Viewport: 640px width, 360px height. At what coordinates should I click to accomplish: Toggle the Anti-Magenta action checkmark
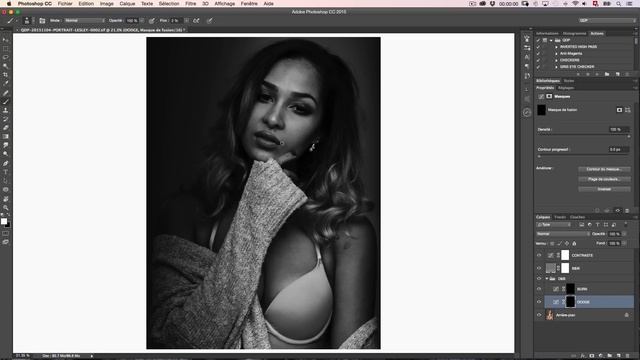coord(538,53)
